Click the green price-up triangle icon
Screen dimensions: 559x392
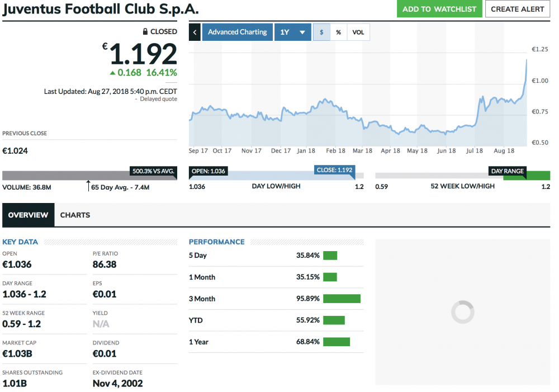tap(112, 73)
